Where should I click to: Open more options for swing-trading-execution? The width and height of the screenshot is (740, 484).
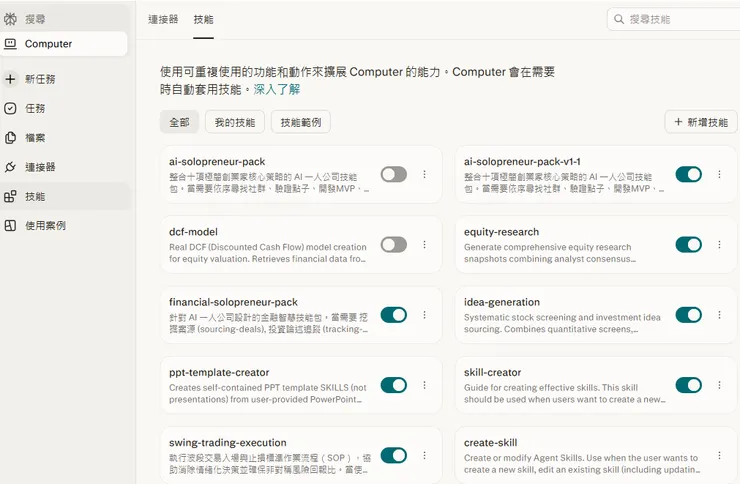[x=424, y=455]
